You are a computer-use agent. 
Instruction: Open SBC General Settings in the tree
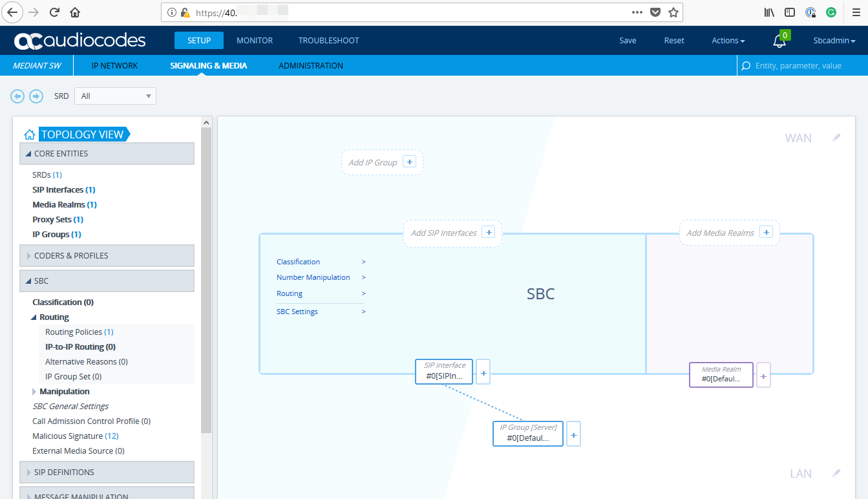(x=70, y=407)
